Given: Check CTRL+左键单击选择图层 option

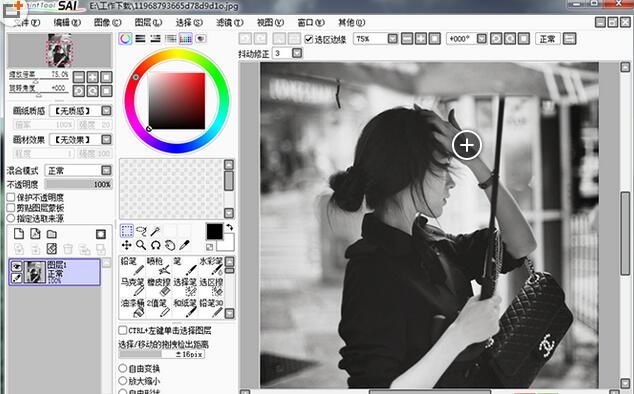Looking at the screenshot, I should click(x=123, y=330).
